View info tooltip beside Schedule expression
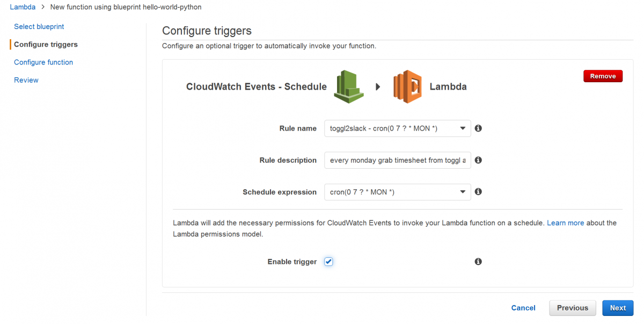This screenshot has width=644, height=324. [x=478, y=192]
